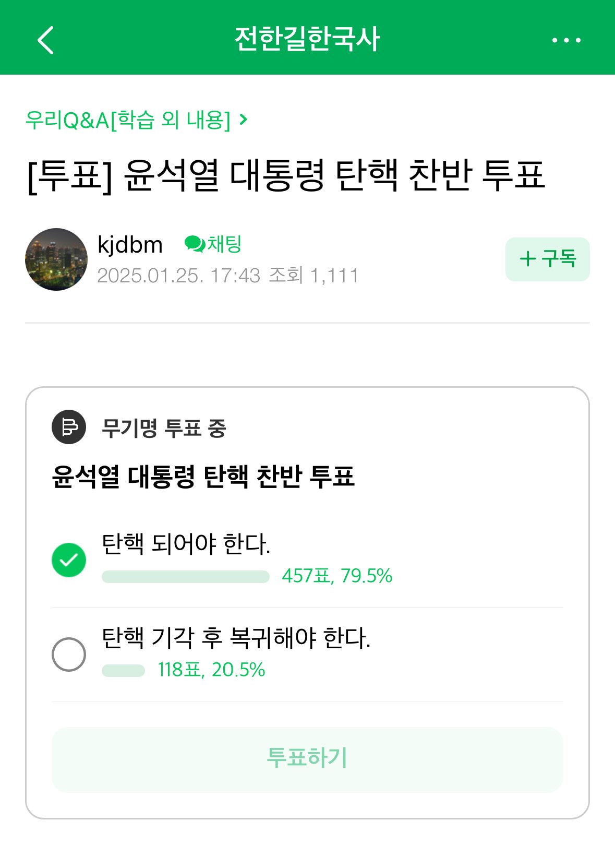Open kjdbm's profile picture

[56, 259]
